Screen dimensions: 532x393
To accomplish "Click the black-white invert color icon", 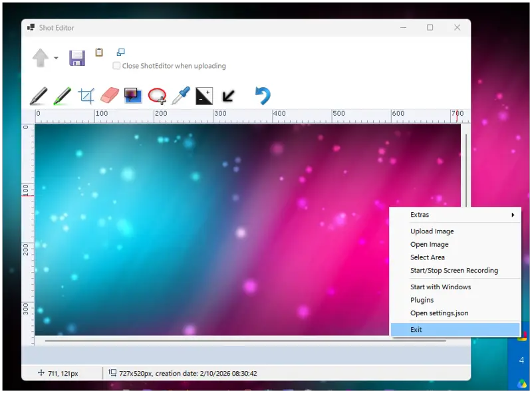I will point(204,96).
